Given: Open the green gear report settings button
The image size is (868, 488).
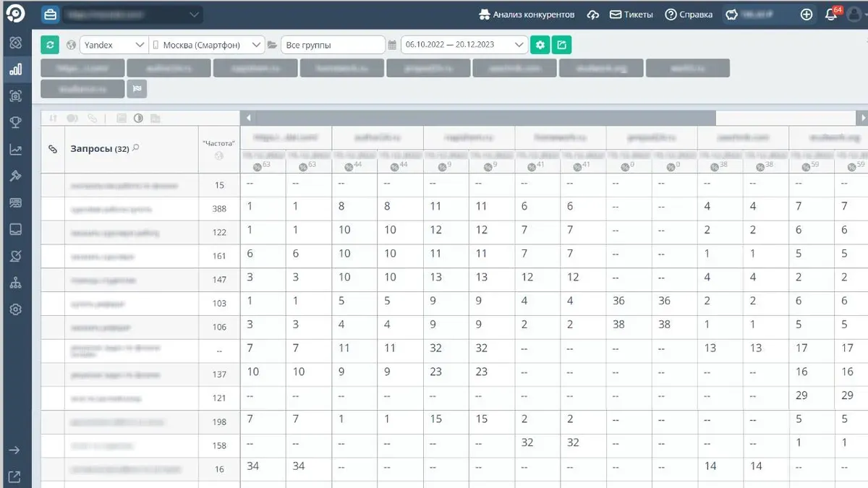Looking at the screenshot, I should [540, 45].
